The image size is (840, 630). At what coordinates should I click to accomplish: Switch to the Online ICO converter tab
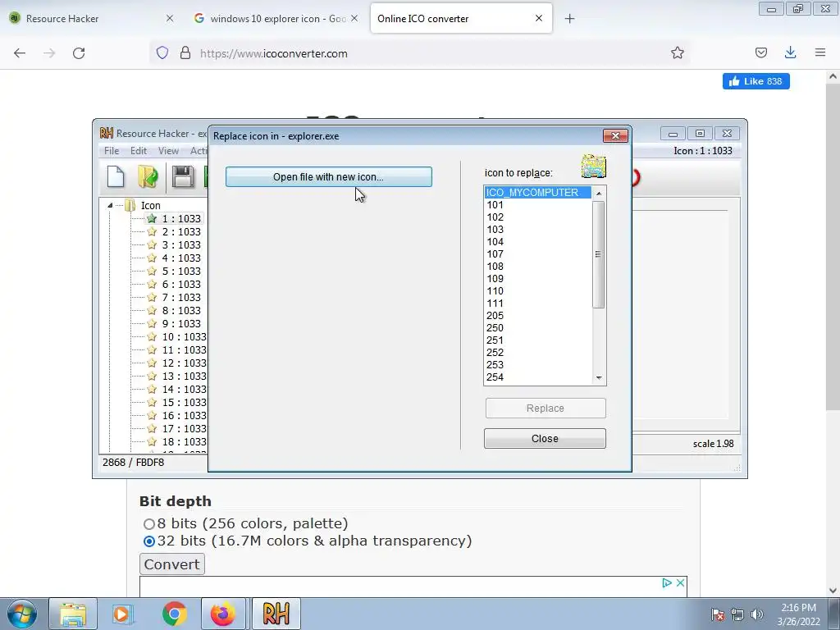tap(461, 19)
